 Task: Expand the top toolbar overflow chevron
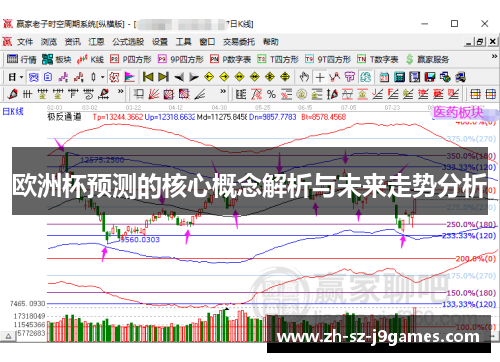pyautogui.click(x=494, y=57)
